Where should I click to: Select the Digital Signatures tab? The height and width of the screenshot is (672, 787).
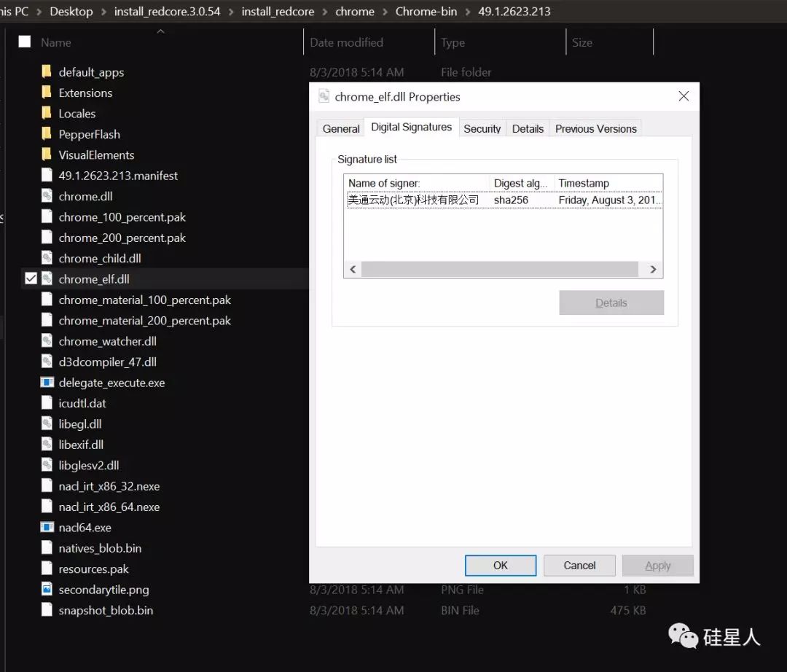(x=412, y=127)
